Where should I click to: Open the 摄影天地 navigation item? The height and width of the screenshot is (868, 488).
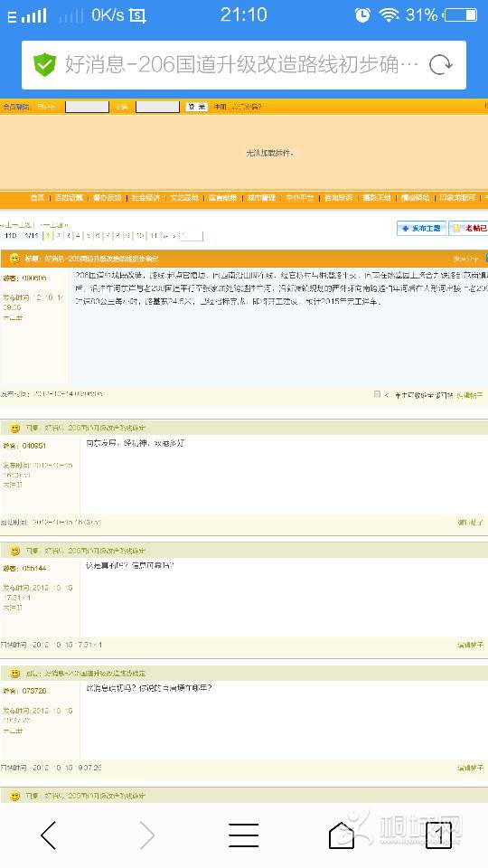(x=376, y=198)
